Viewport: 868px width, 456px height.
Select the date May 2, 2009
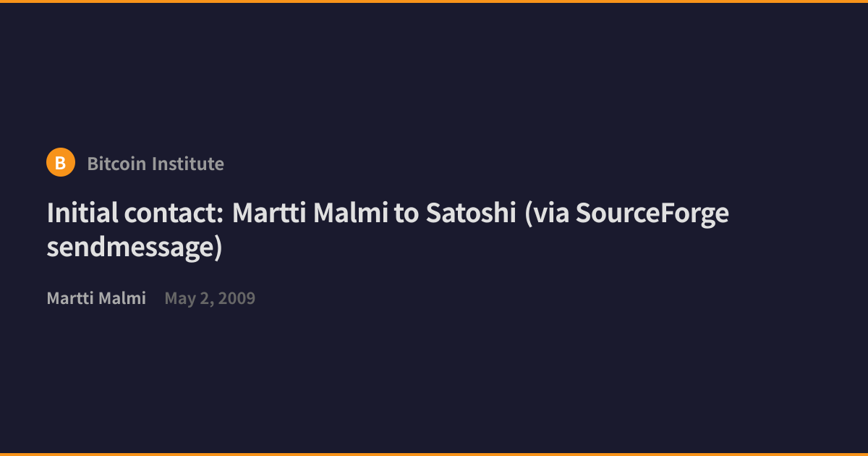point(210,298)
